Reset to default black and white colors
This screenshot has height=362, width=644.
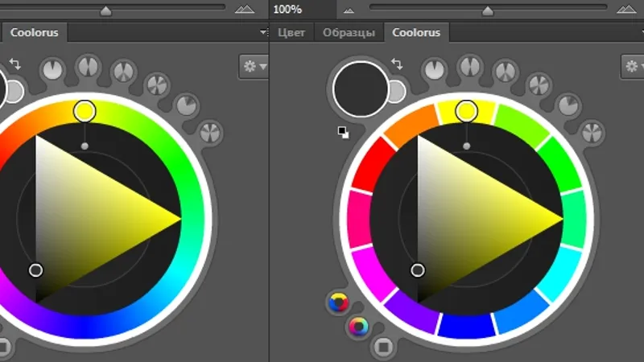coord(344,132)
